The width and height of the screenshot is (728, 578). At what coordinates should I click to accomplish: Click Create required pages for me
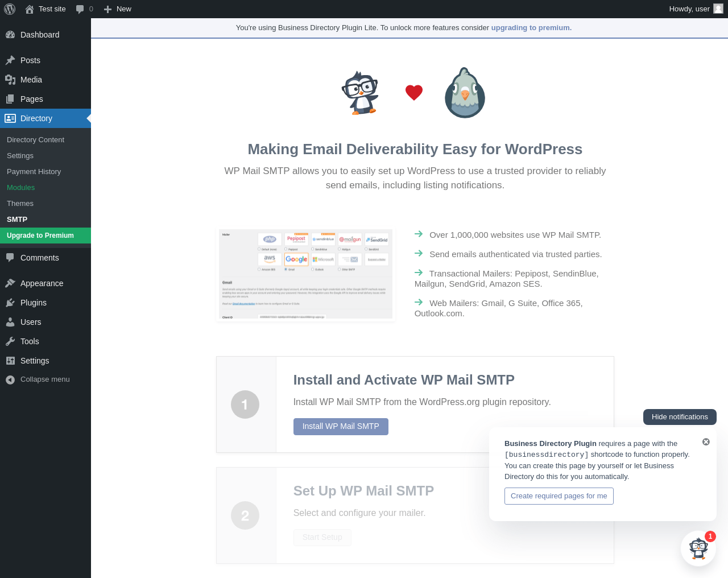click(559, 496)
